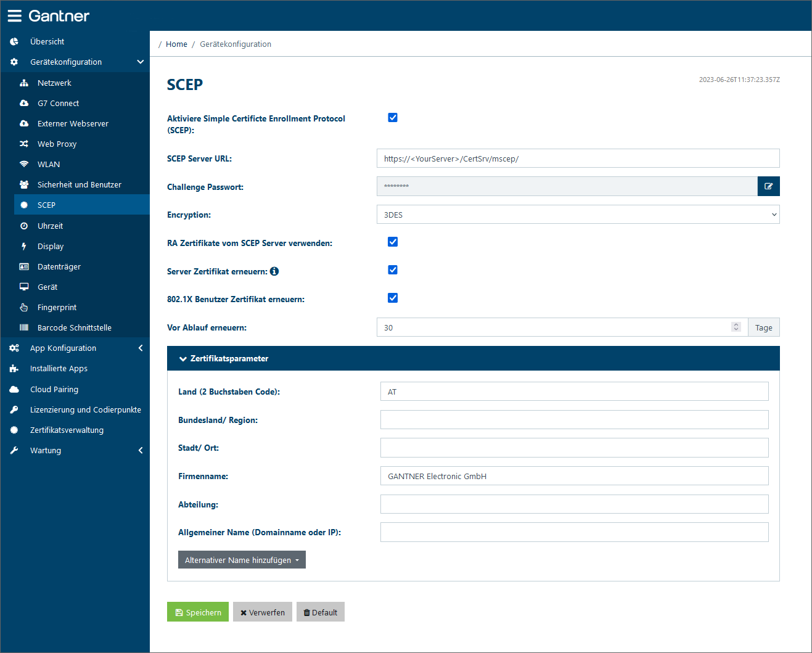The width and height of the screenshot is (812, 653).
Task: Click the info icon beside Server Zertifikat erneuern
Action: [x=274, y=271]
